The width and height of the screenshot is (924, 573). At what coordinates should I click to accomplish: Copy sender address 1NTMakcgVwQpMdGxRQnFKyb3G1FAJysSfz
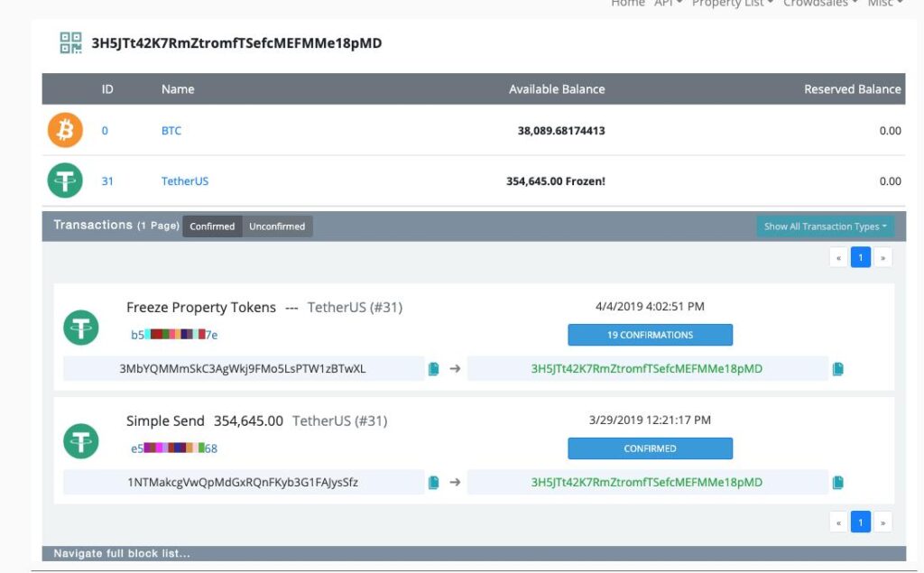[433, 483]
